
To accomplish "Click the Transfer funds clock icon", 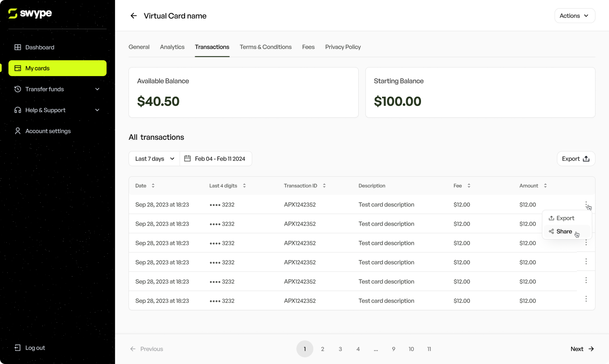I will (x=18, y=89).
